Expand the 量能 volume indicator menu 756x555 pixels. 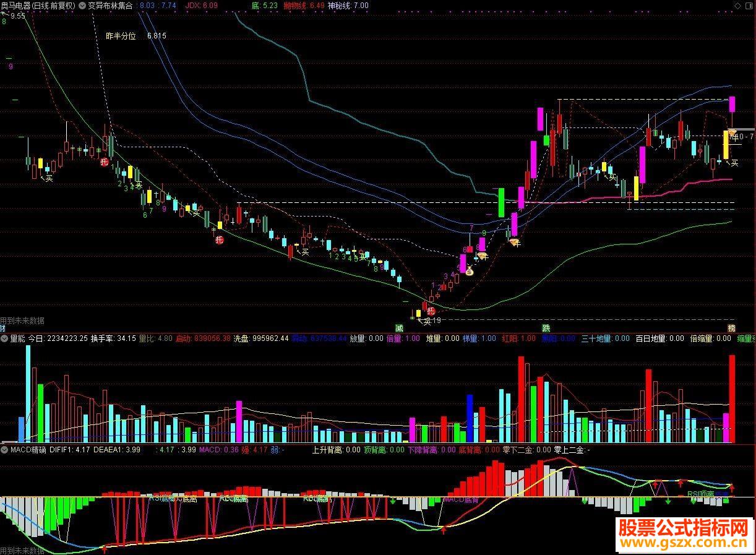5,339
